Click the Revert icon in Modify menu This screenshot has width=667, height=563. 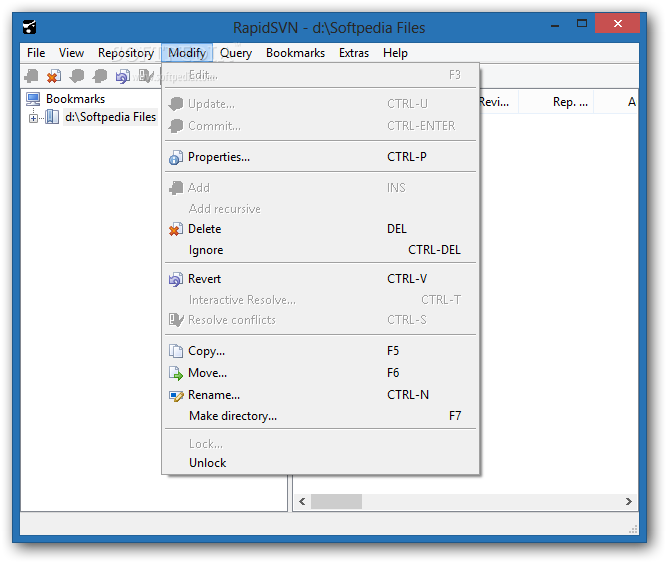pos(176,279)
